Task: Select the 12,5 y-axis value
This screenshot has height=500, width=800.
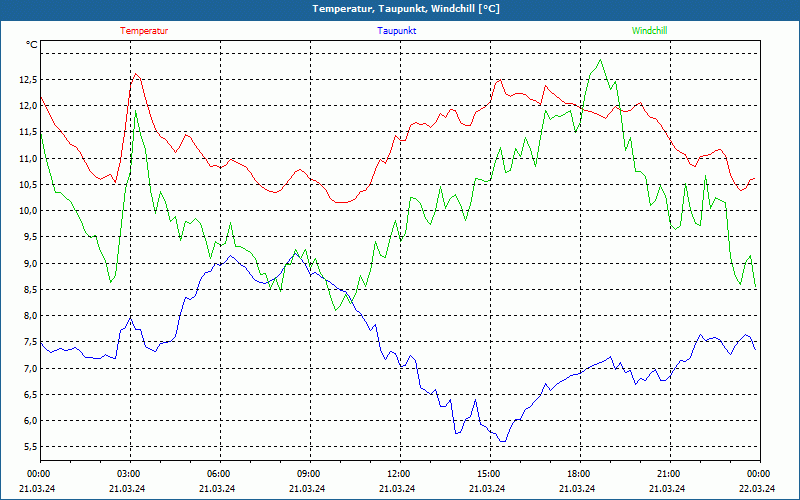Action: 29,80
